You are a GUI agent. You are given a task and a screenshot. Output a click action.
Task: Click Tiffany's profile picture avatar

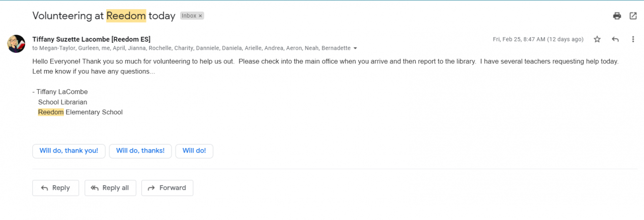click(x=16, y=44)
